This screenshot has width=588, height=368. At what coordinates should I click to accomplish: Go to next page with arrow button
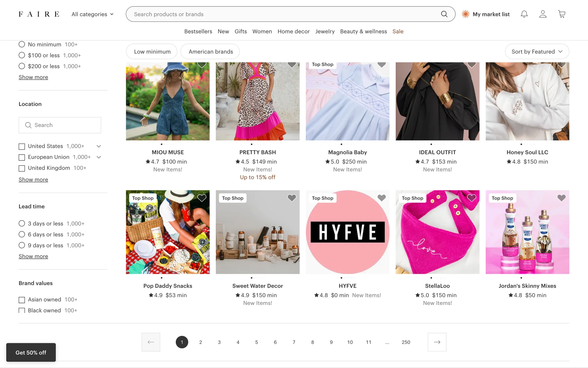(437, 342)
